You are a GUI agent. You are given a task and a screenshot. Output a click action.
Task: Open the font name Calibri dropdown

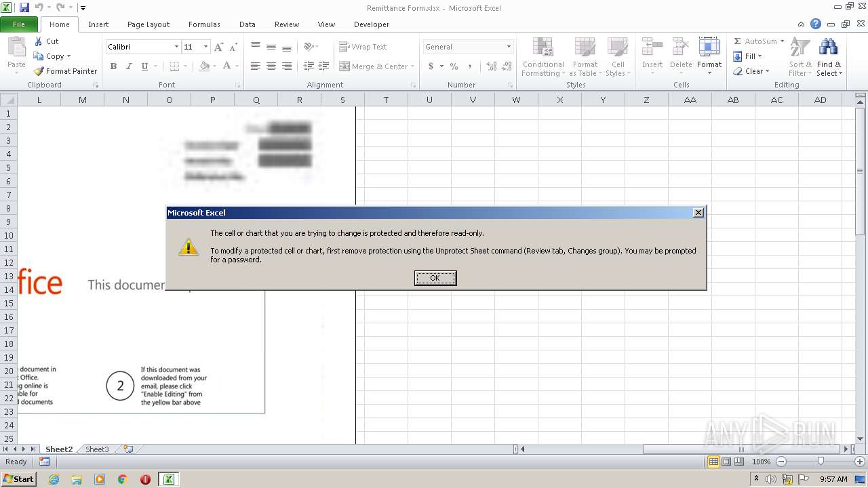pos(176,47)
